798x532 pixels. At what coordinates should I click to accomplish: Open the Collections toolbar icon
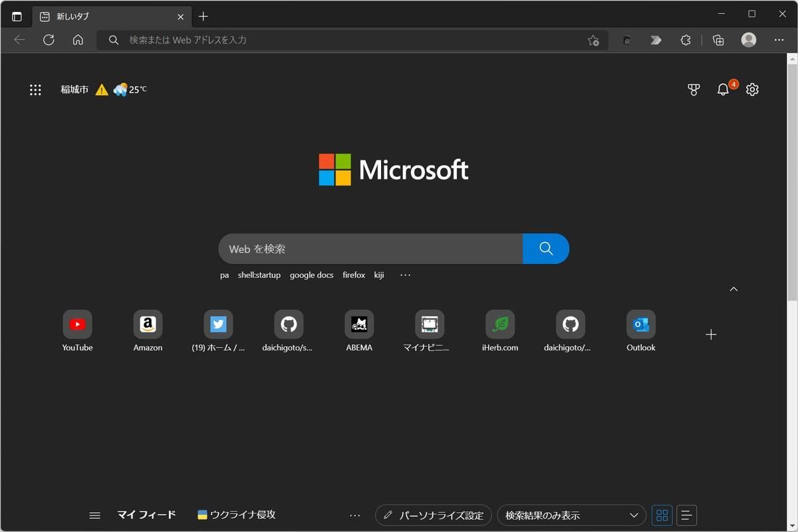718,40
